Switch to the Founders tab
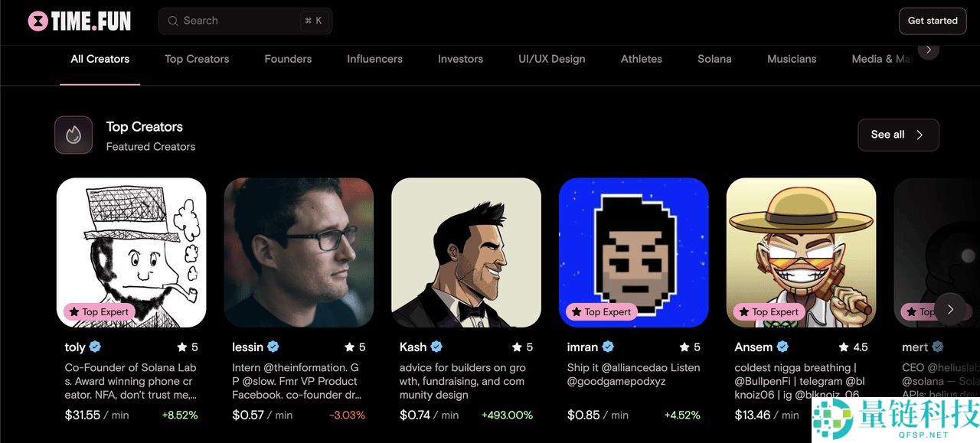The image size is (980, 443). coord(288,59)
